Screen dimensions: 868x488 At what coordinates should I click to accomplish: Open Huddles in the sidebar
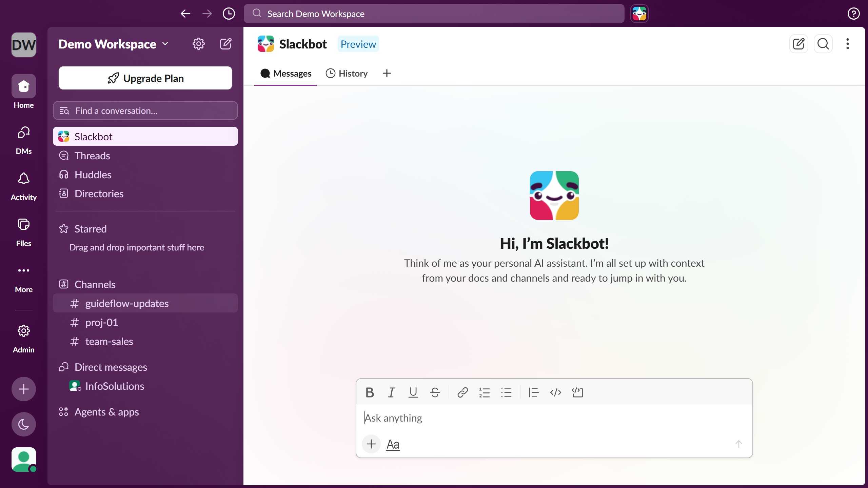[145, 175]
